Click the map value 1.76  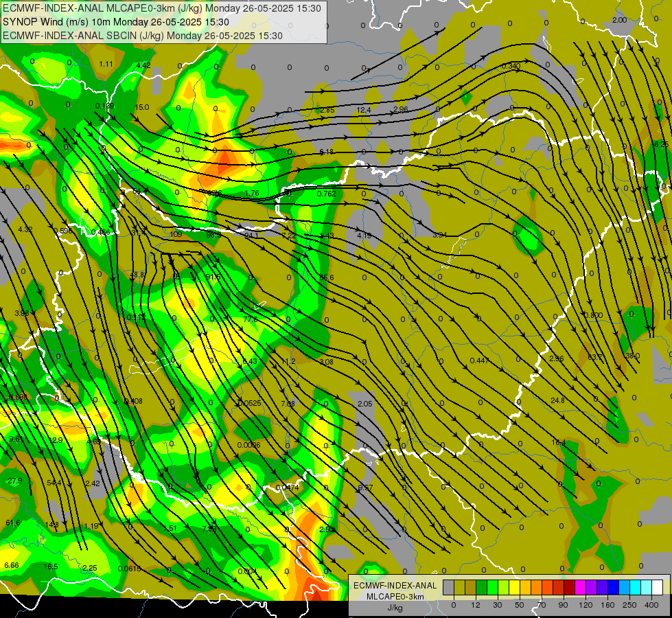252,194
